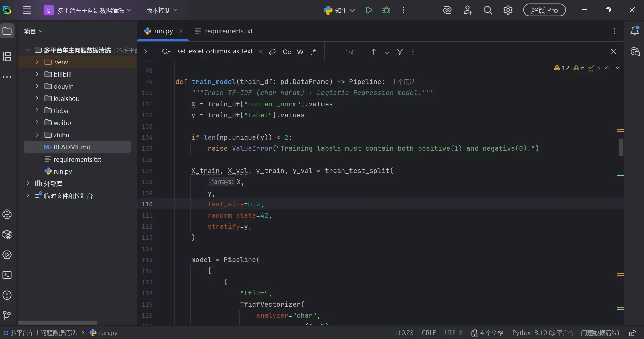Viewport: 644px width, 339px height.
Task: Toggle whole words search option
Action: click(300, 52)
